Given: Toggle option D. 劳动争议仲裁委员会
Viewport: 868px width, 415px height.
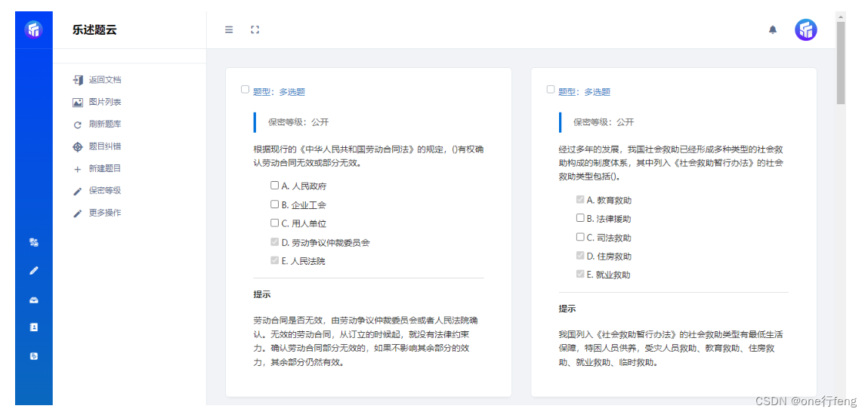Looking at the screenshot, I should [274, 241].
